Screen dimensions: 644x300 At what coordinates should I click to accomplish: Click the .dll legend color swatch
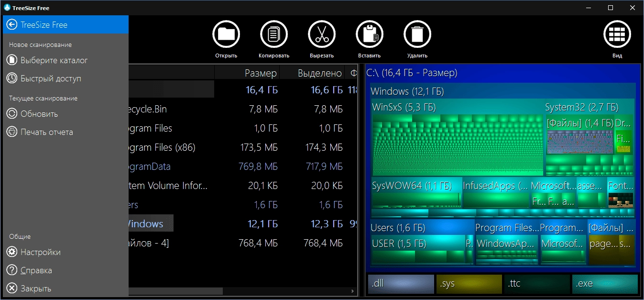point(401,284)
